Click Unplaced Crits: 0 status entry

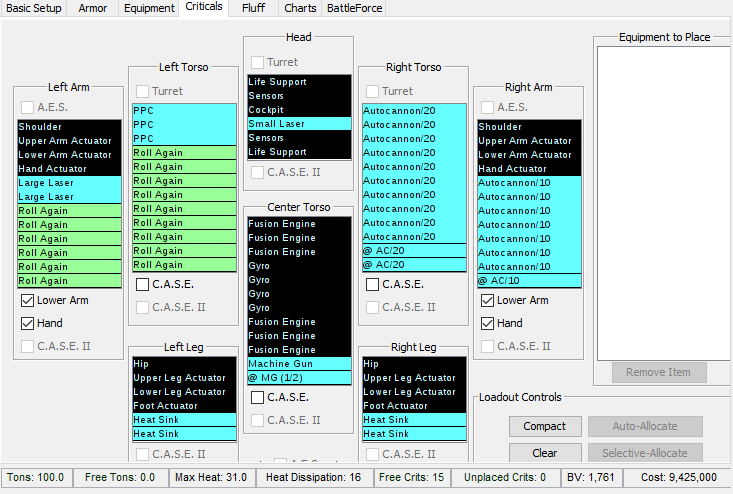pyautogui.click(x=505, y=478)
